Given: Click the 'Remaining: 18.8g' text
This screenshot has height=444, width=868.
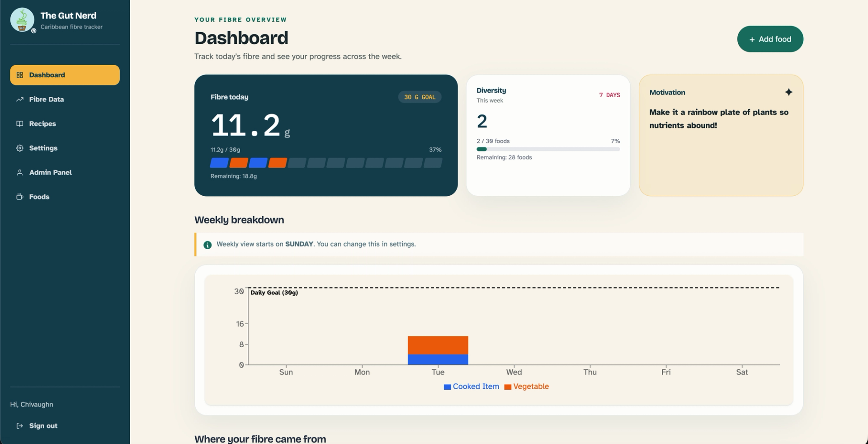Looking at the screenshot, I should pos(234,176).
